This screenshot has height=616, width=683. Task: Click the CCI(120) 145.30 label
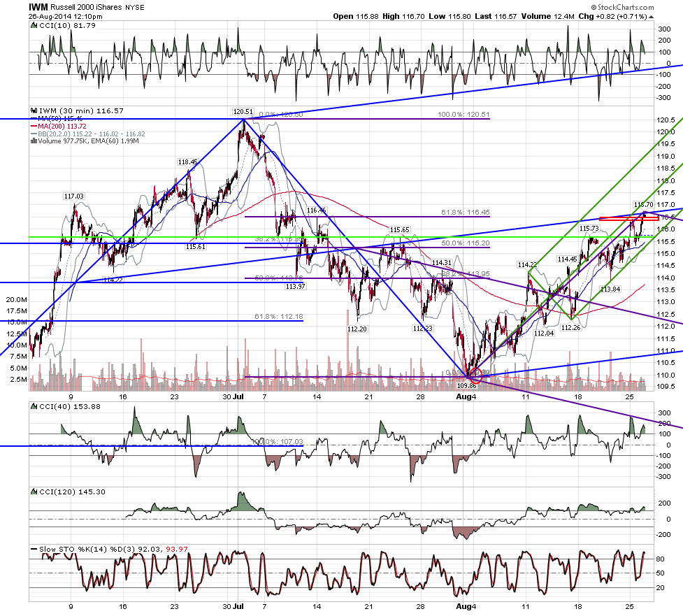(72, 492)
